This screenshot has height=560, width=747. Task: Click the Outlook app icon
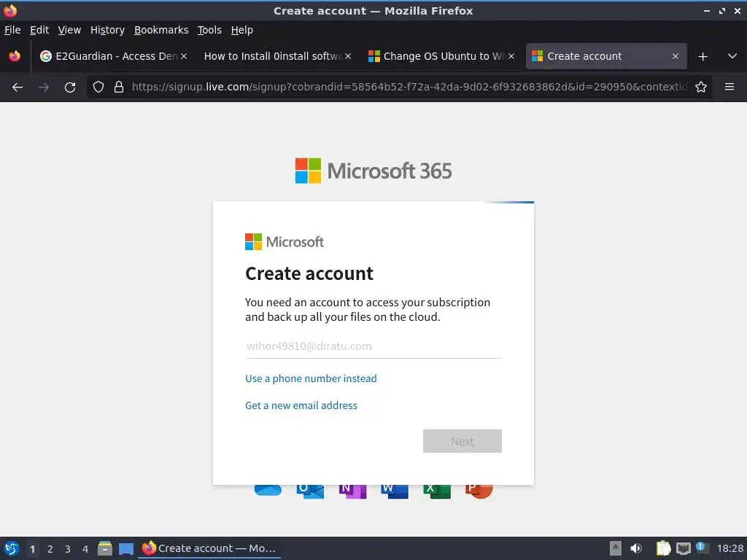tap(310, 492)
